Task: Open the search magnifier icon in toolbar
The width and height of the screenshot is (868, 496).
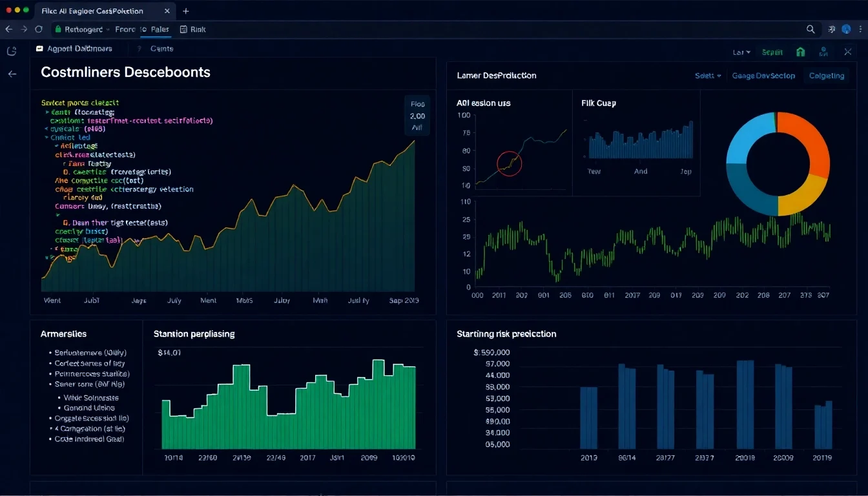Action: click(x=811, y=29)
